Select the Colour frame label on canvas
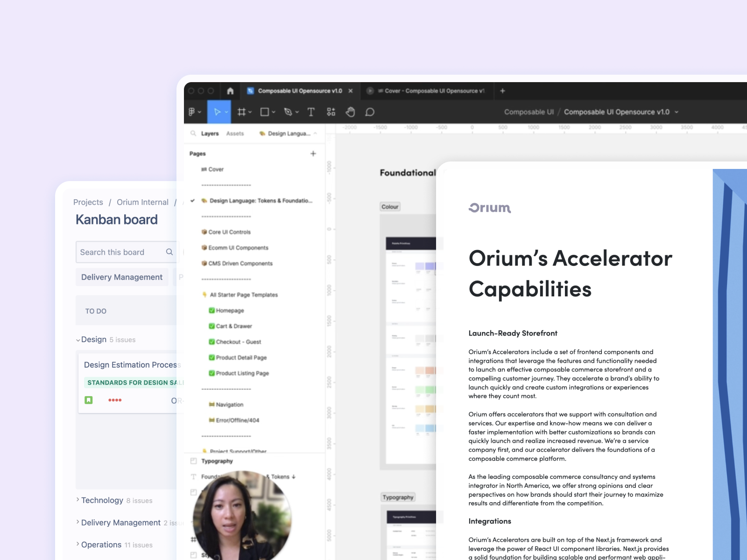This screenshot has width=747, height=560. point(390,207)
